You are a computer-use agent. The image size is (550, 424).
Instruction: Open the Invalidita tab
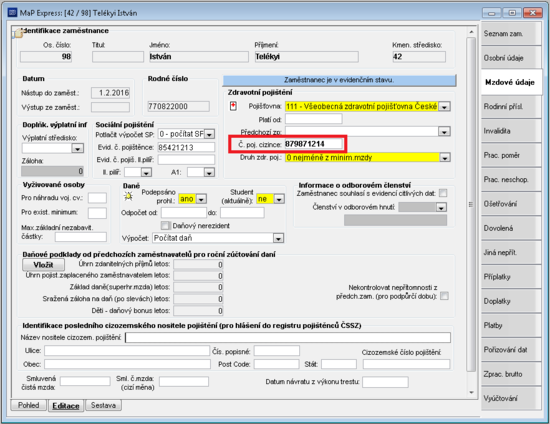510,131
